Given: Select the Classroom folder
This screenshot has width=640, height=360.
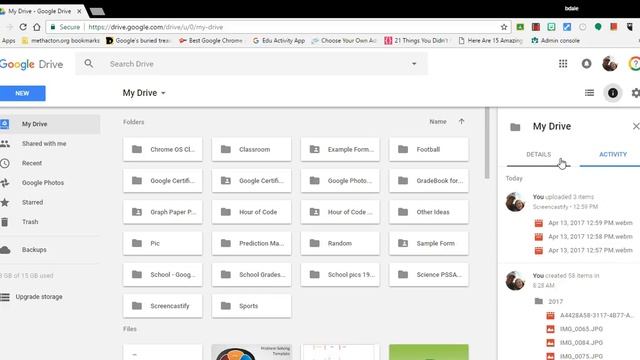Looking at the screenshot, I should pos(251,149).
